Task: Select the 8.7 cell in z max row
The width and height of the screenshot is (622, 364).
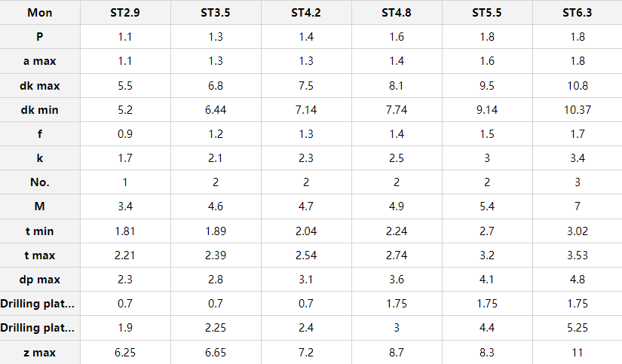Action: (x=397, y=353)
